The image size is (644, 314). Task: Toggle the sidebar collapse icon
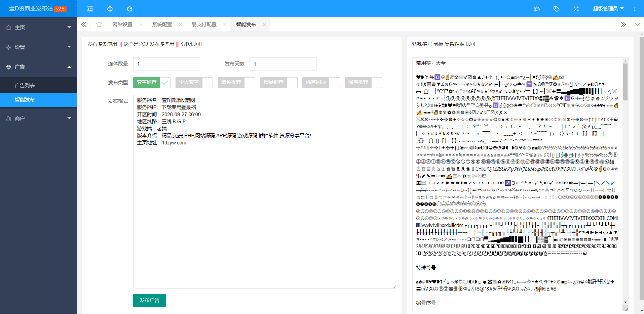coord(90,9)
